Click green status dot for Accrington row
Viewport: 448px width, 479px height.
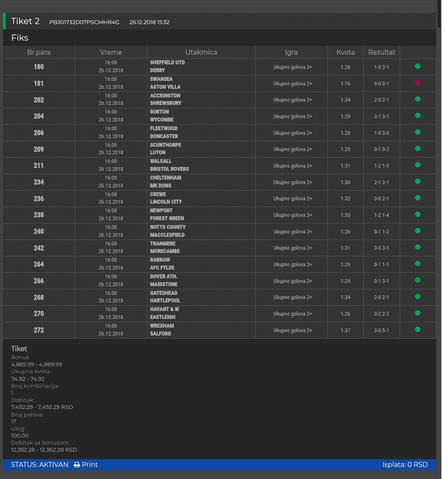(418, 99)
